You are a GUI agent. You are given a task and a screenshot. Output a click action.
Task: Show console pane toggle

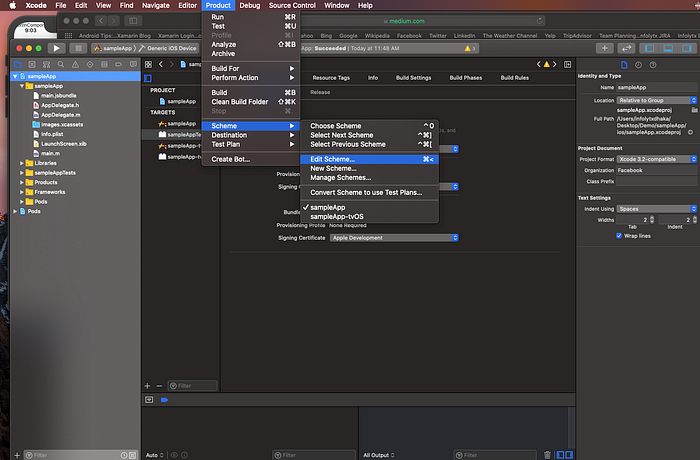pos(569,455)
